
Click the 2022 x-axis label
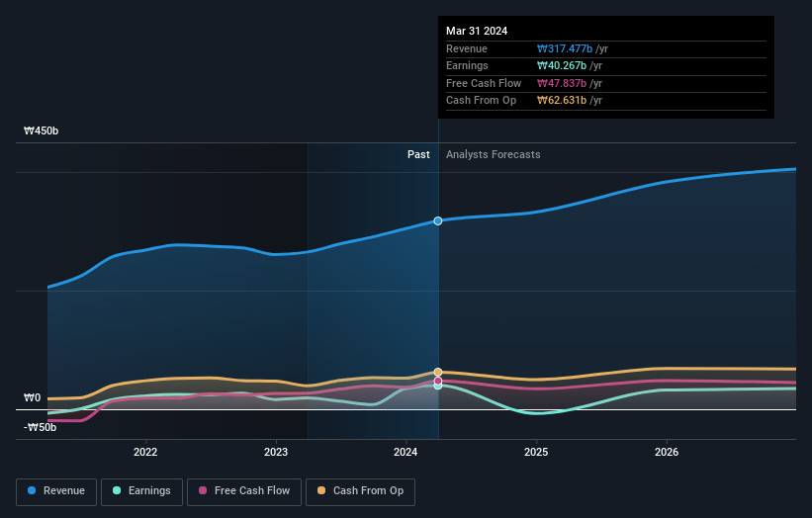click(x=145, y=453)
